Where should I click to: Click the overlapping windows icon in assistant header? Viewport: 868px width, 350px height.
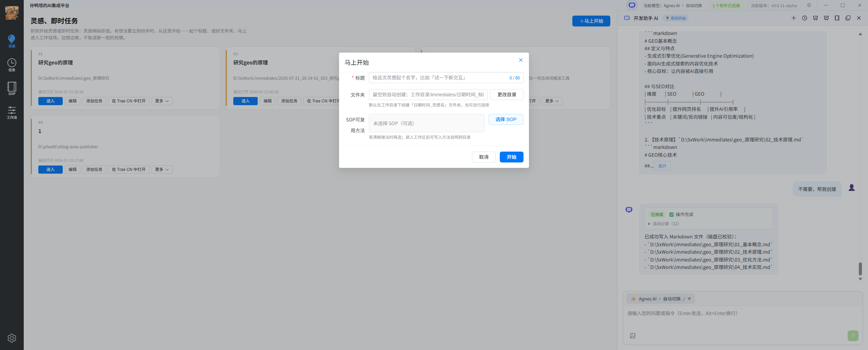(848, 18)
